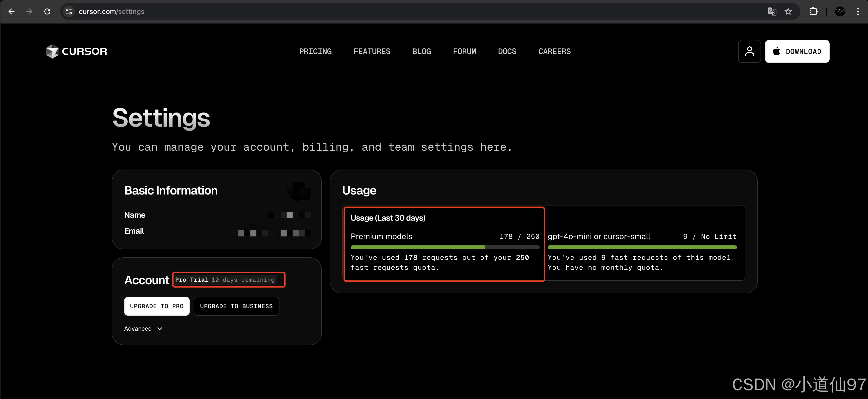Open the Features page
This screenshot has height=399, width=868.
click(372, 51)
